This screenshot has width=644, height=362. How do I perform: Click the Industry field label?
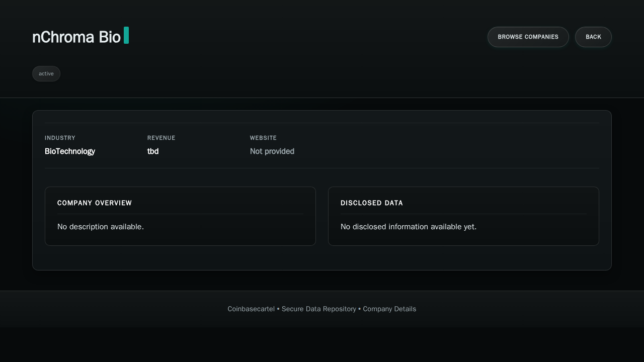(60, 138)
